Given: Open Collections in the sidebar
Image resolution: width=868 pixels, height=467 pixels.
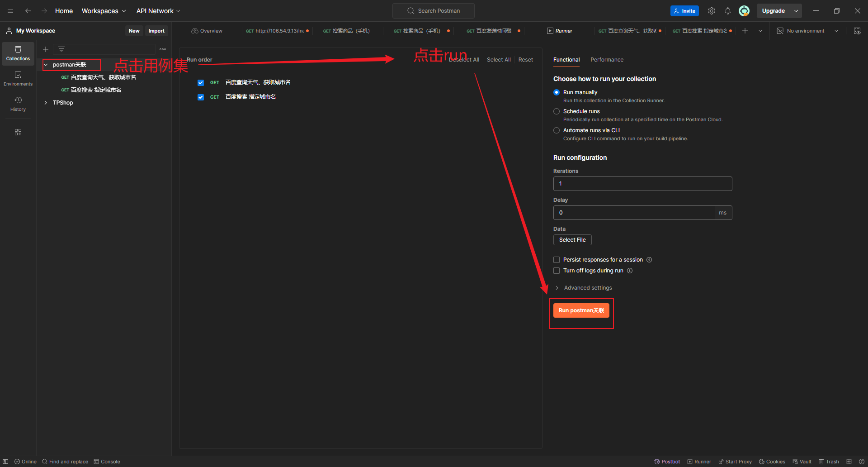Looking at the screenshot, I should coord(18,53).
